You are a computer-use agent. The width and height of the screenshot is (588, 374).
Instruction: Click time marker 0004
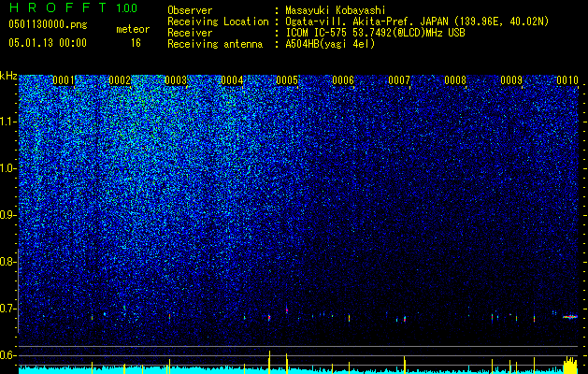(232, 80)
